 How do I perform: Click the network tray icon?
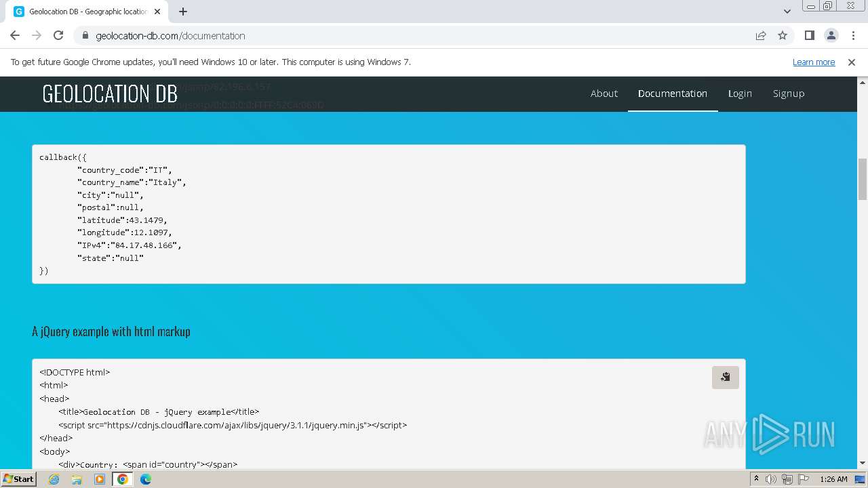(x=787, y=479)
